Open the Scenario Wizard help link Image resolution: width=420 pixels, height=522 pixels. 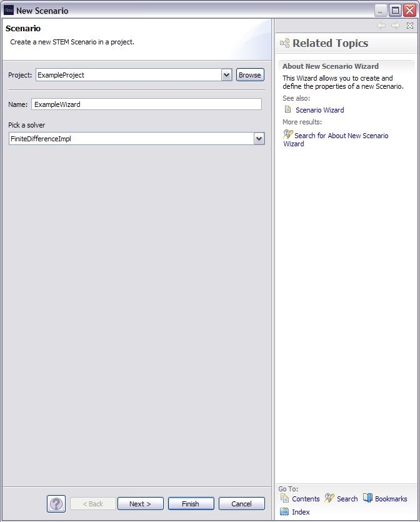[320, 110]
